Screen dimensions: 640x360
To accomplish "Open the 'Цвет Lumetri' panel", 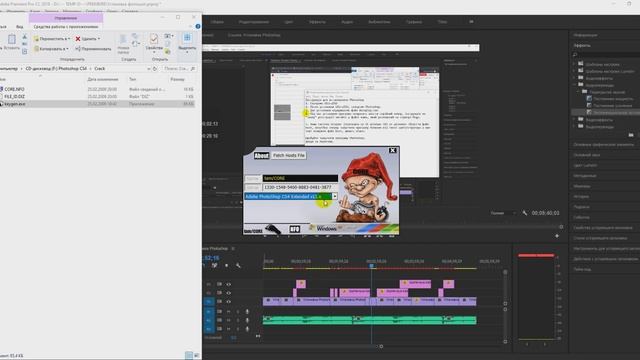I will pos(585,165).
